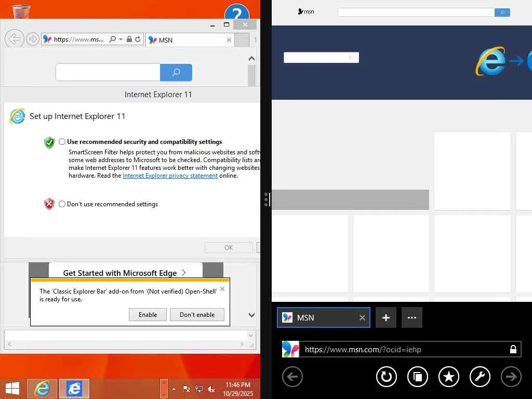Open the Windows Start button
532x399 pixels.
[12, 389]
